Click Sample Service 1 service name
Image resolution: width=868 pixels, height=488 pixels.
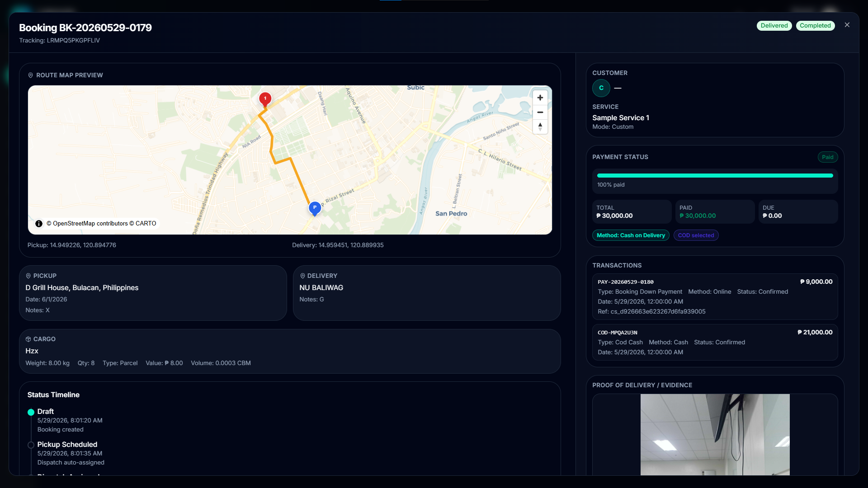(621, 118)
